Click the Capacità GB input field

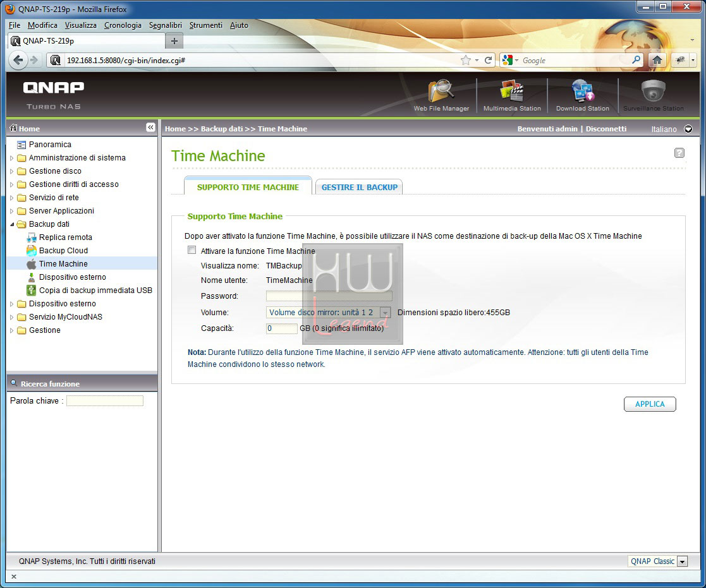[x=281, y=328]
